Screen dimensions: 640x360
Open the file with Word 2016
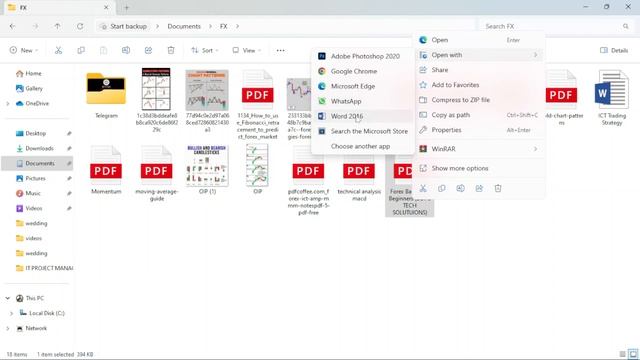[362, 116]
